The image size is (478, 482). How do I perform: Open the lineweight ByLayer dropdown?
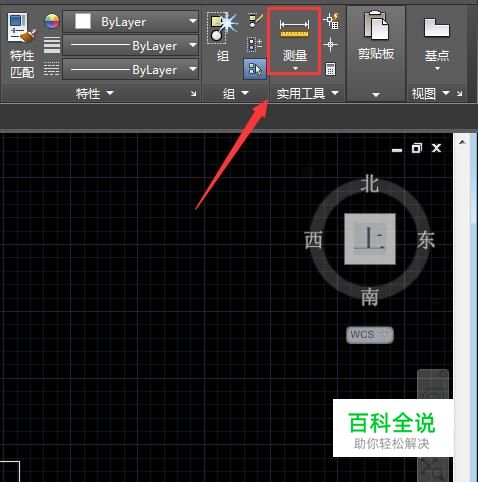[x=130, y=45]
